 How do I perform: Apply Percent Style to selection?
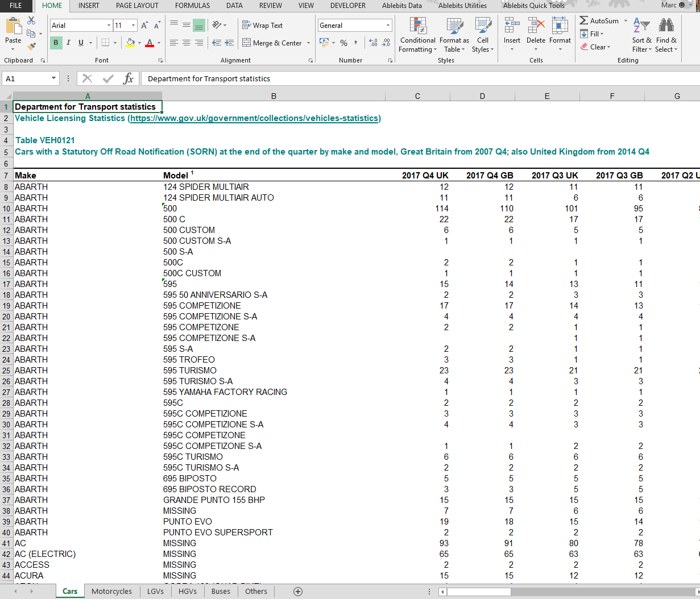(343, 43)
